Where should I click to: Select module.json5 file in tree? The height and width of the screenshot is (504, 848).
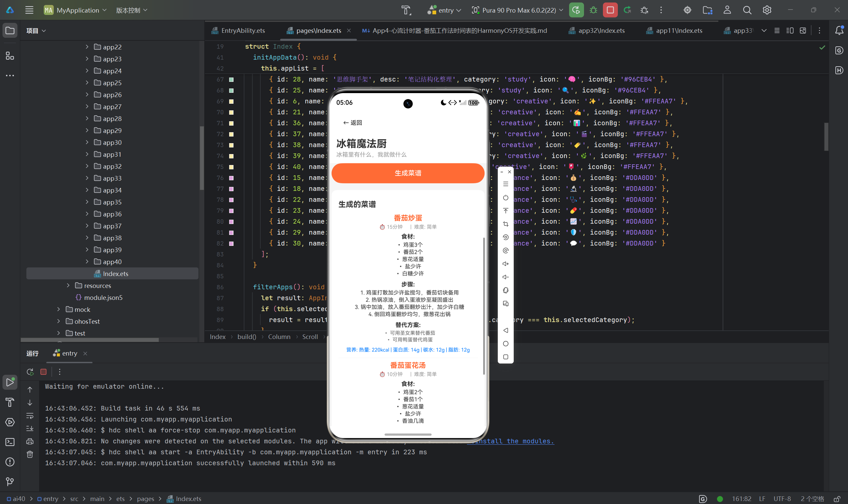[98, 298]
